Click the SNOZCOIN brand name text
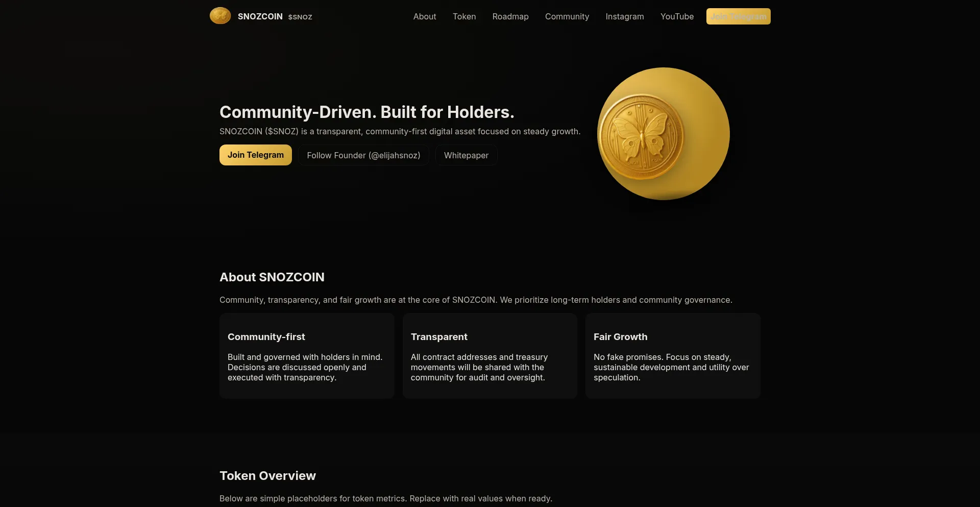Viewport: 980px width, 507px height. point(260,16)
